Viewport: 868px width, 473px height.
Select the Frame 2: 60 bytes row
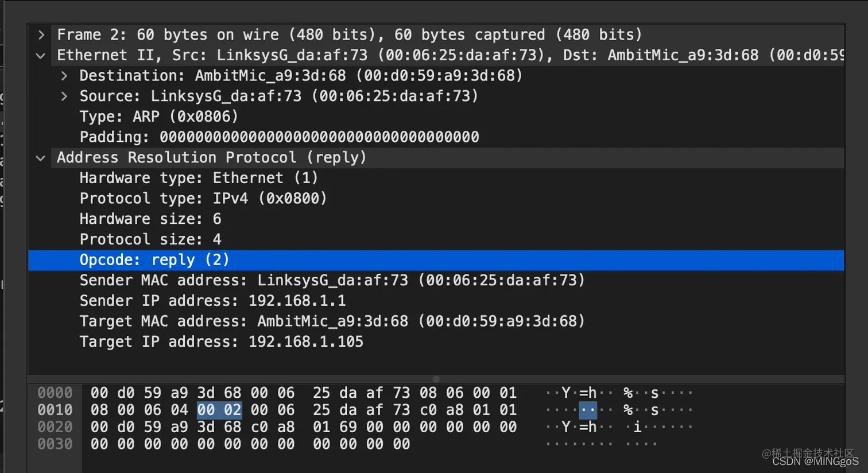(436, 35)
